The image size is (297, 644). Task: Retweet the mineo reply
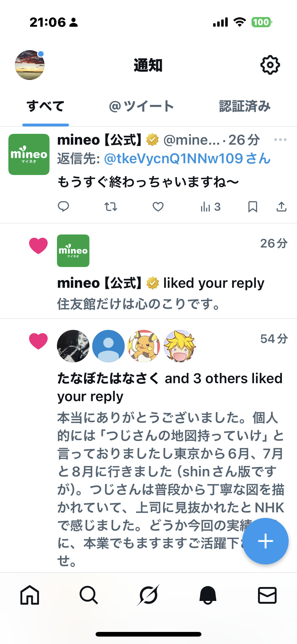click(x=110, y=206)
